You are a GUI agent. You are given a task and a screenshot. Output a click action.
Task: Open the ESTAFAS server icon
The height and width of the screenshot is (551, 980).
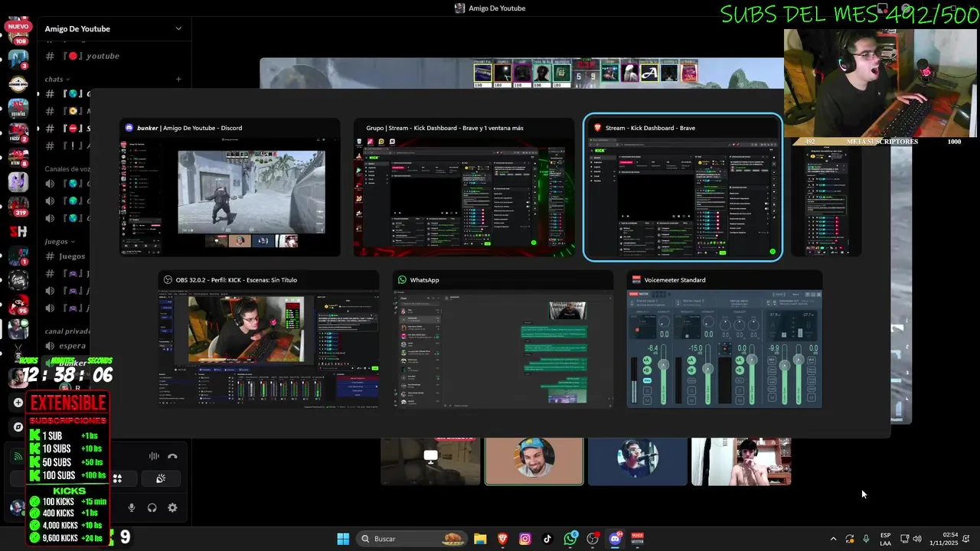tap(18, 109)
